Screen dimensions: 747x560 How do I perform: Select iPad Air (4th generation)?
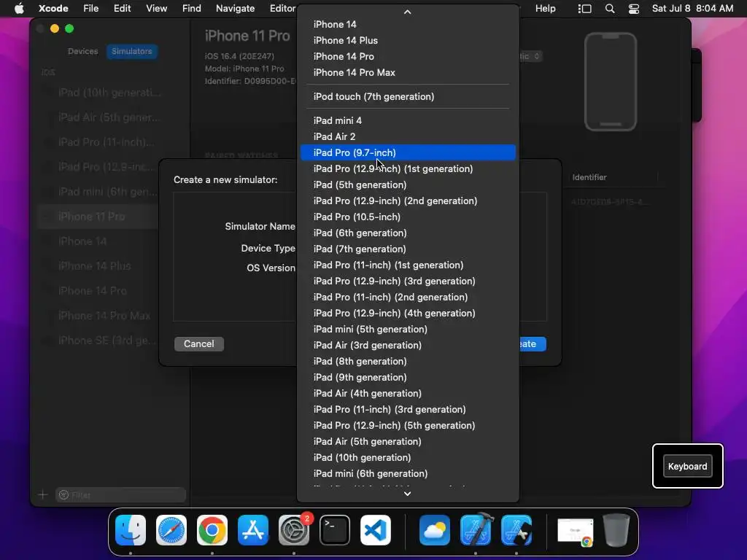pos(408,393)
